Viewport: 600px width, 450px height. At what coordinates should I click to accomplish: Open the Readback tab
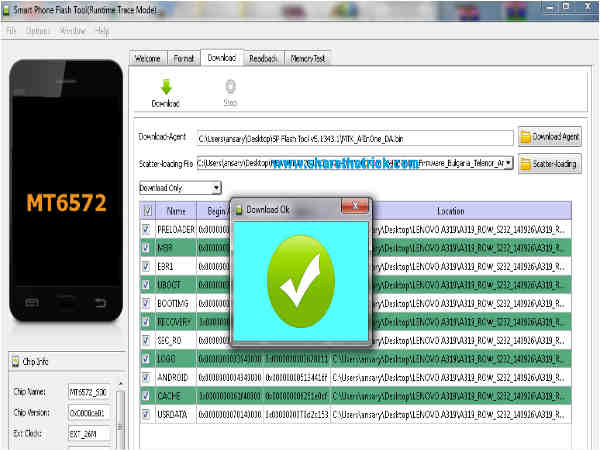[264, 59]
